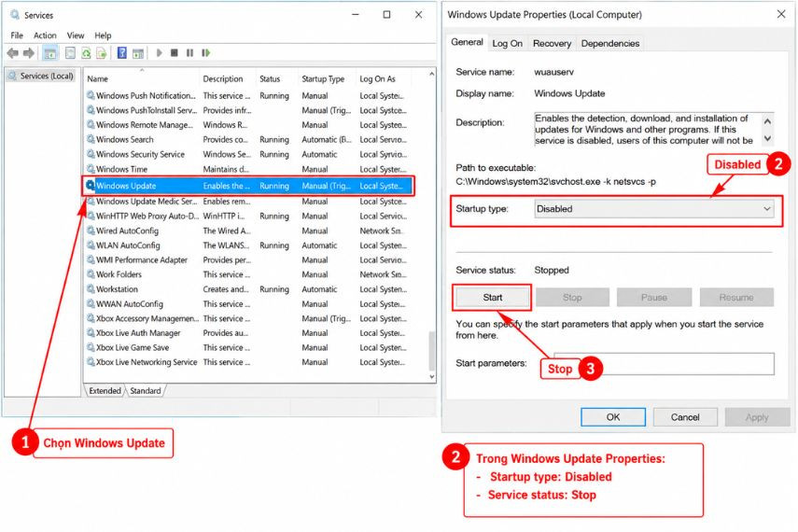Click the services list scrollbar thumb
This screenshot has width=798, height=532.
[431, 350]
